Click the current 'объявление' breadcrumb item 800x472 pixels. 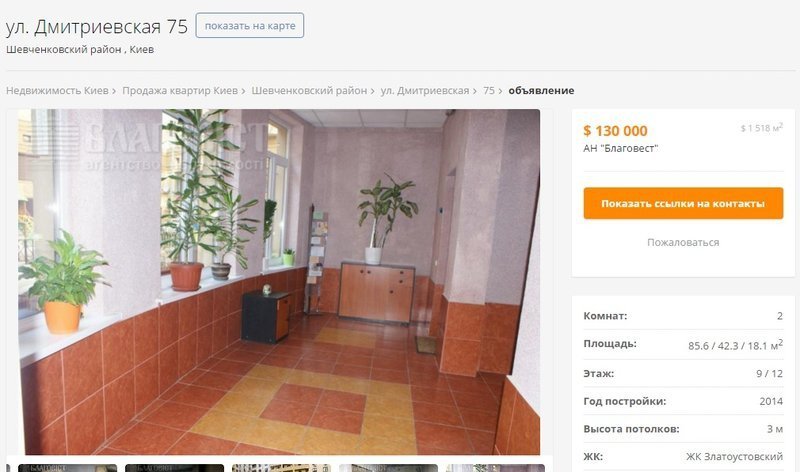[x=541, y=90]
